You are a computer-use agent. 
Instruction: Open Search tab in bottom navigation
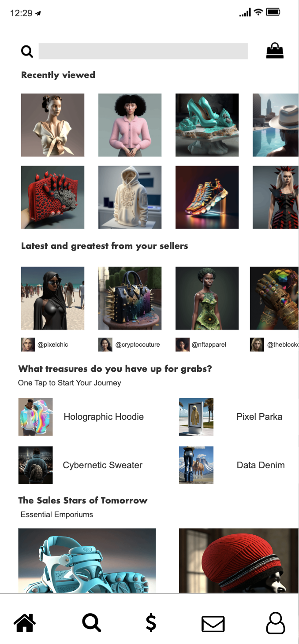92,623
